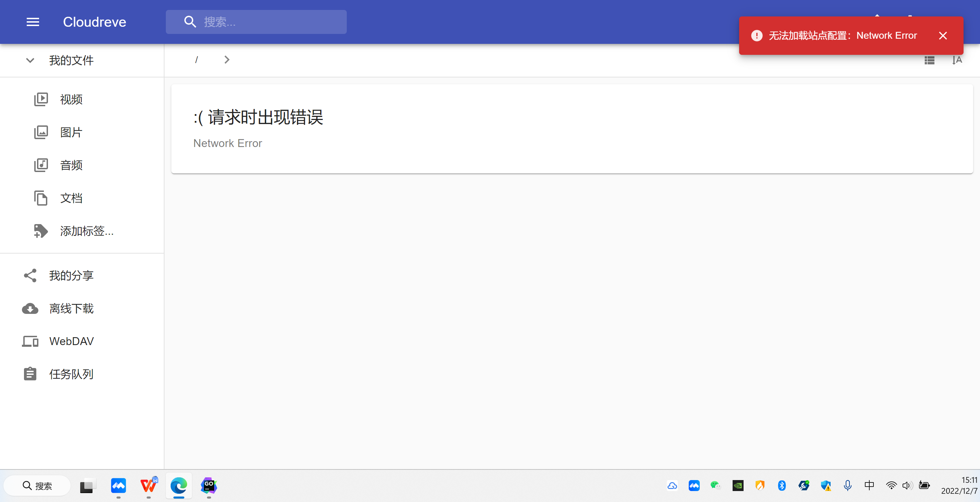Open WeChat from system tray
Viewport: 980px width, 502px height.
(x=715, y=486)
